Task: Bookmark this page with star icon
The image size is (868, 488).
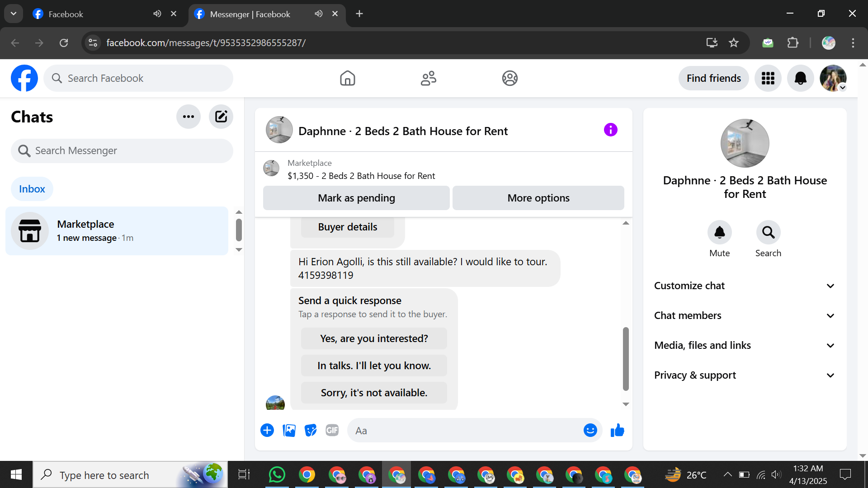Action: (734, 42)
